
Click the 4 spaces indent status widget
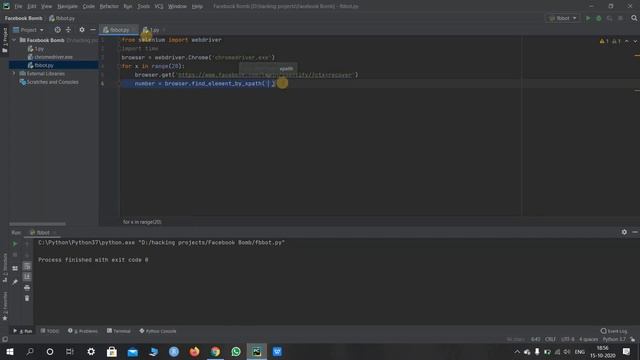click(x=588, y=339)
